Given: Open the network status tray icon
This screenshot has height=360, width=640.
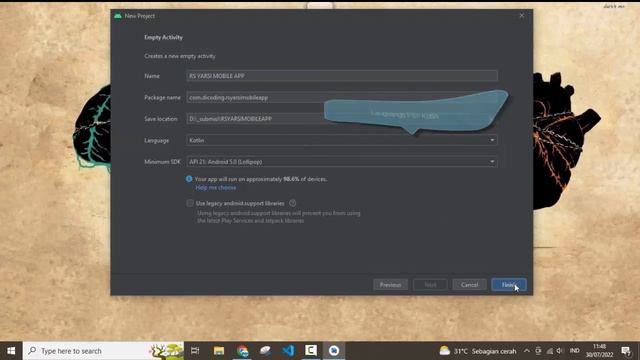Looking at the screenshot, I should [x=550, y=351].
